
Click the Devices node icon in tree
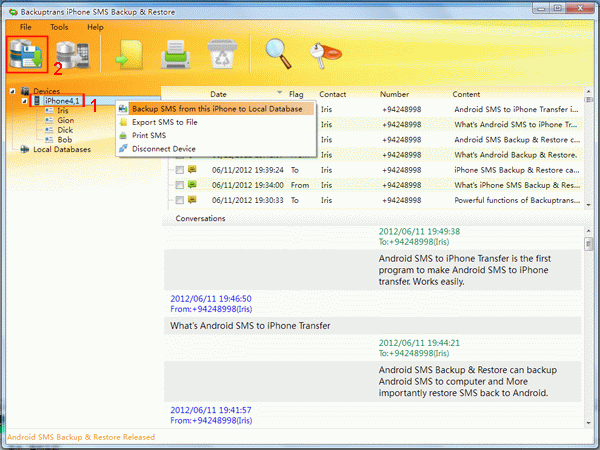click(25, 91)
